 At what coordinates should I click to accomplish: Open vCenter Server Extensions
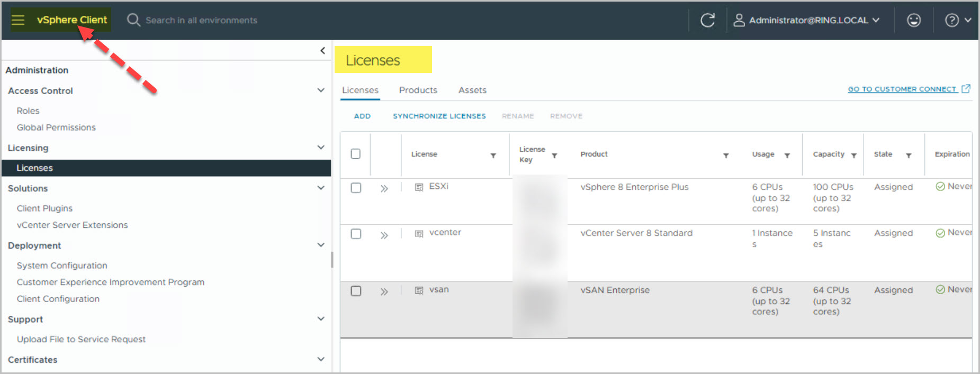[72, 225]
